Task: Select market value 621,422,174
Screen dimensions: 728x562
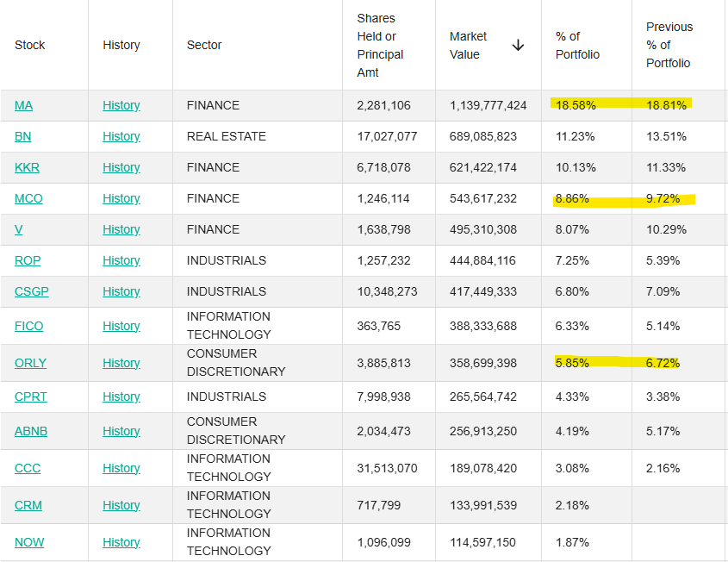Action: click(x=482, y=168)
